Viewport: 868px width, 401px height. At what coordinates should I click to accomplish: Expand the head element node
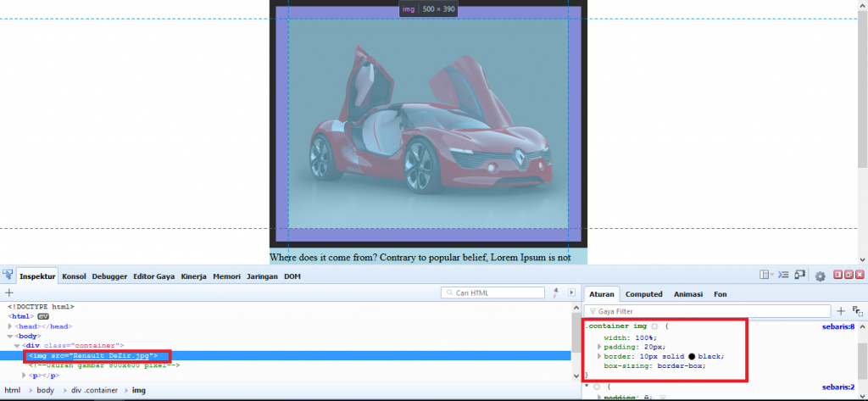[10, 326]
